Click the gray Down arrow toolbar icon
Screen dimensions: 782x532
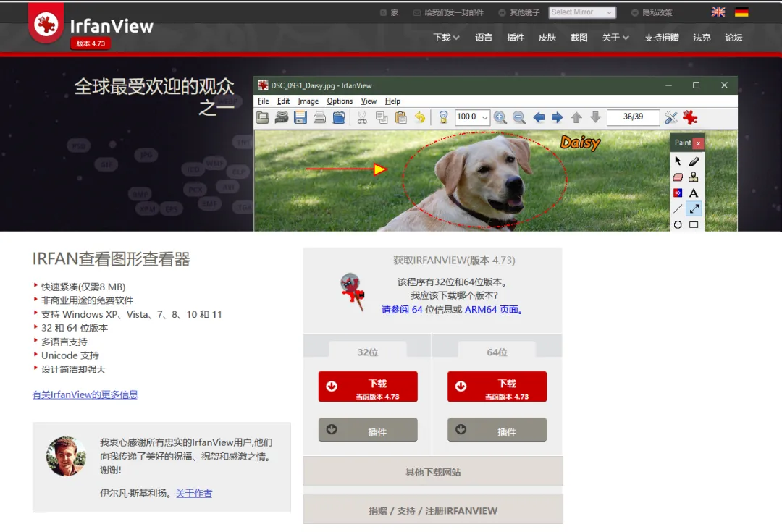pos(595,118)
